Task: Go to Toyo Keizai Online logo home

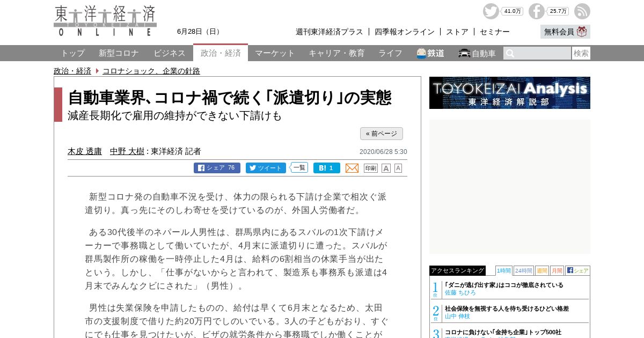Action: pos(105,21)
